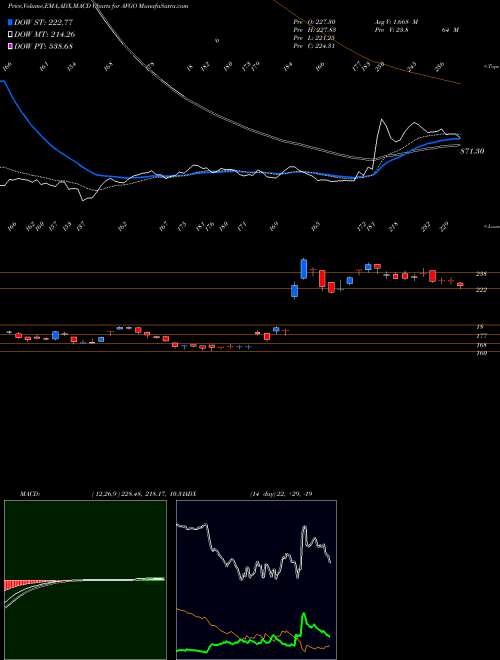Click the tall blue candlestick after the gap up
This screenshot has height=660, width=500.
(304, 269)
